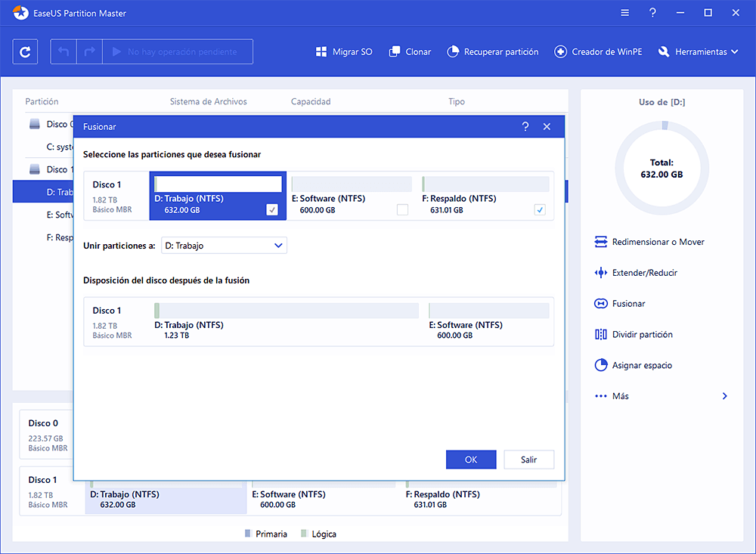
Task: Click the refresh icon in the toolbar
Action: coord(26,52)
